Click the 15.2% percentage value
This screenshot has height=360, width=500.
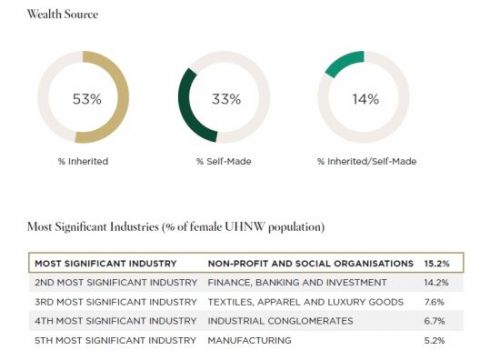click(437, 263)
